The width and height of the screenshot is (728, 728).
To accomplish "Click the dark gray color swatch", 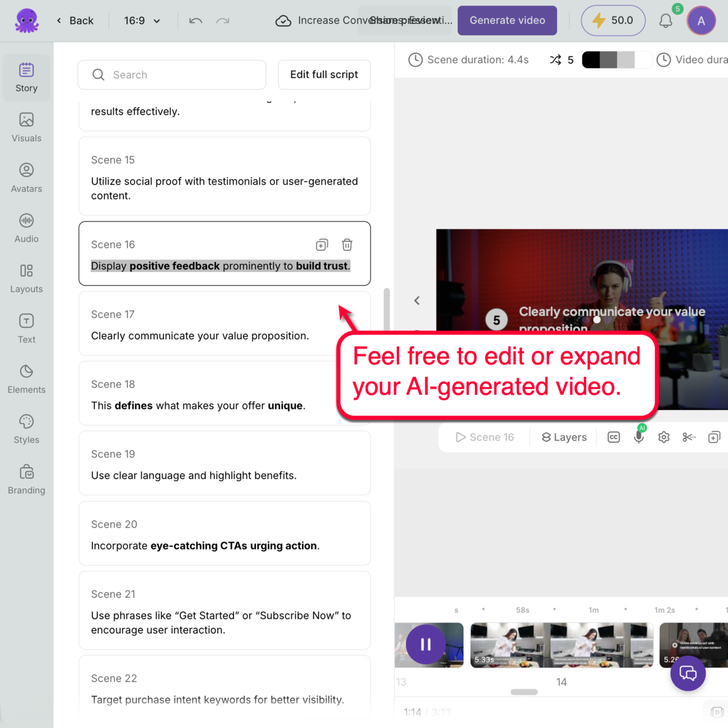I will point(608,59).
